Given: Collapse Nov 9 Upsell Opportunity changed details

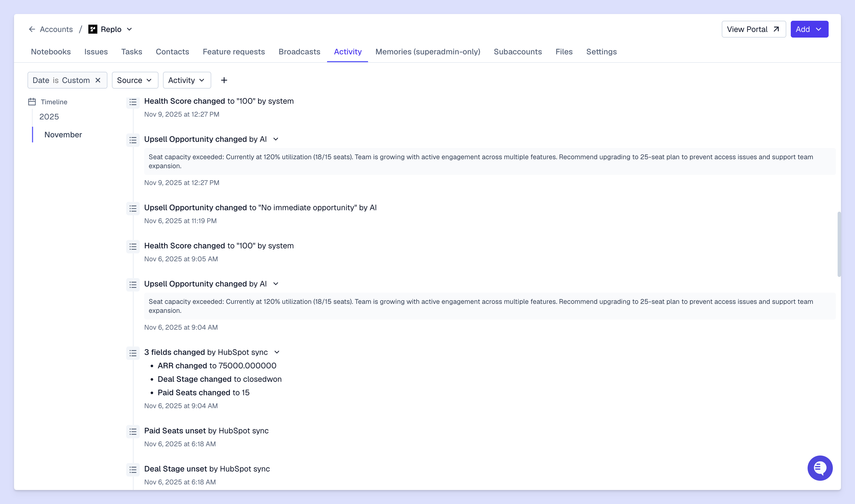Looking at the screenshot, I should pyautogui.click(x=276, y=139).
